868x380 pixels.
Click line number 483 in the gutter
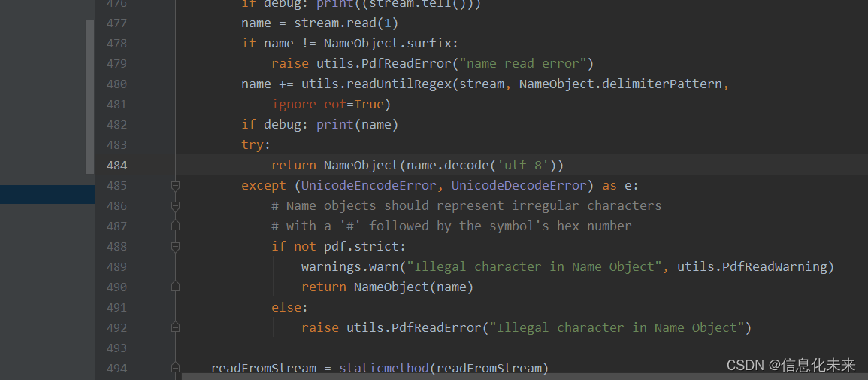point(116,145)
